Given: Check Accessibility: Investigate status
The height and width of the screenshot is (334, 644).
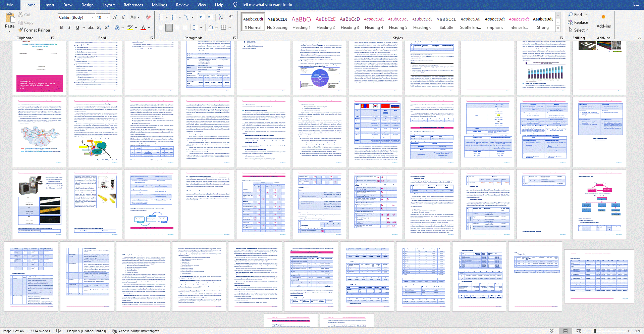Looking at the screenshot, I should point(136,331).
